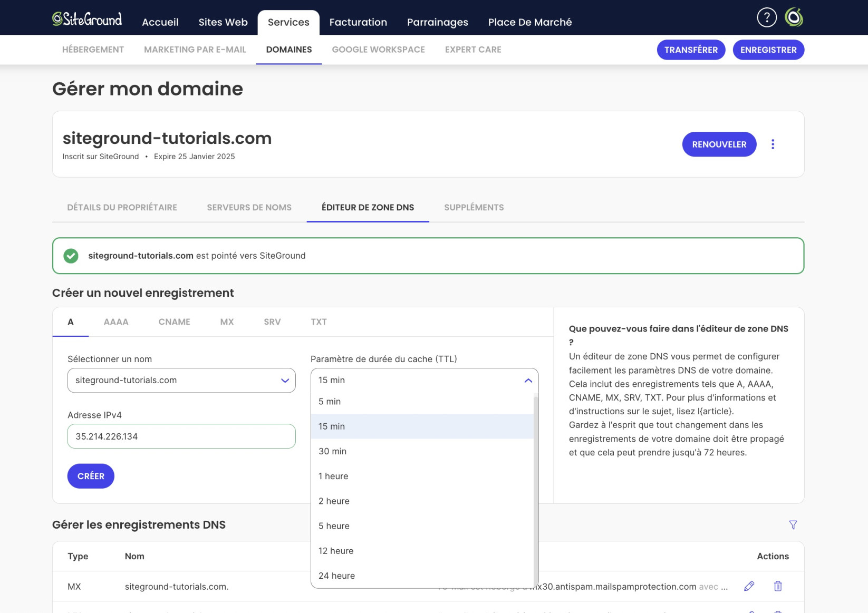Click the Créer button
The image size is (868, 613).
pyautogui.click(x=91, y=476)
